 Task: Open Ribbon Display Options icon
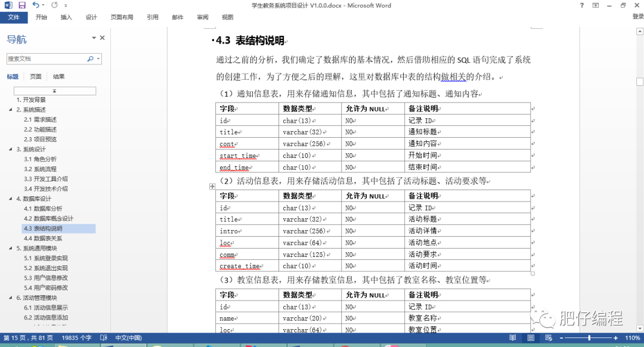[x=596, y=5]
